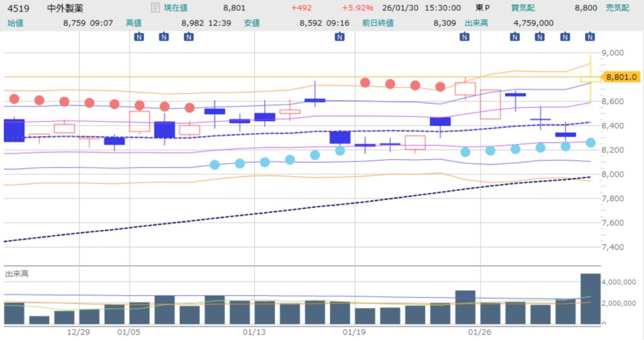
Task: Click the document icon beside 現在値
Action: 155,8
